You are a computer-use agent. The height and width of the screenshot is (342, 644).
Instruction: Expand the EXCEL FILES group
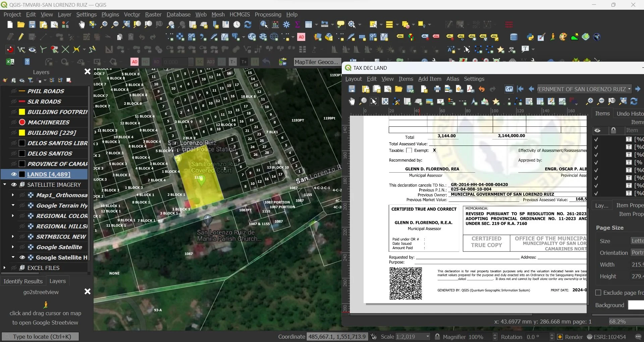click(x=5, y=268)
